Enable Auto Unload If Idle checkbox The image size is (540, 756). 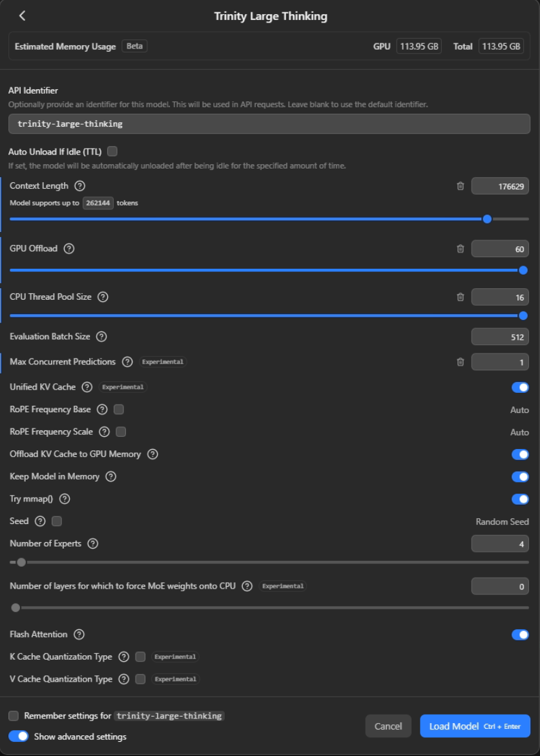click(x=112, y=151)
